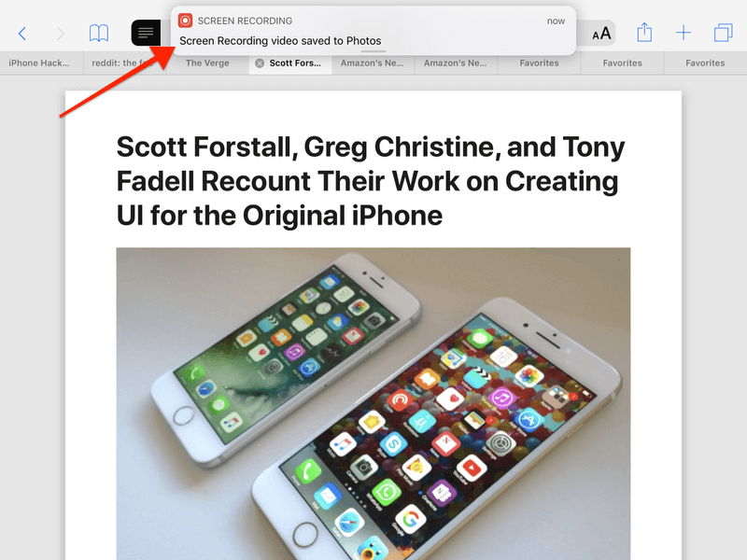The image size is (747, 560).
Task: Add a new tab with plus icon
Action: tap(684, 33)
